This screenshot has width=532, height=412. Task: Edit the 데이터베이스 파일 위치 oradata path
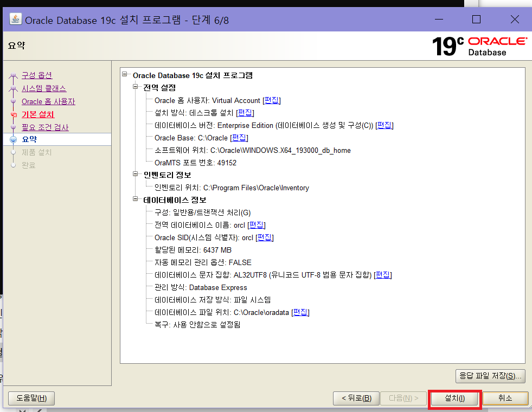pyautogui.click(x=300, y=312)
